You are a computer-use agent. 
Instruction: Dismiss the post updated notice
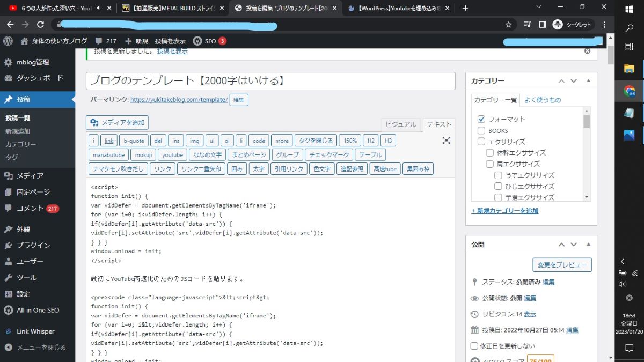(x=587, y=51)
